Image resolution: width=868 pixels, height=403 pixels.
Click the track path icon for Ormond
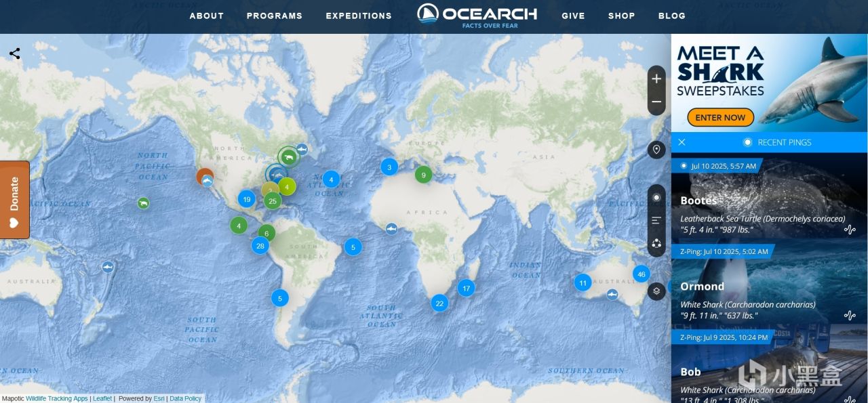point(850,315)
